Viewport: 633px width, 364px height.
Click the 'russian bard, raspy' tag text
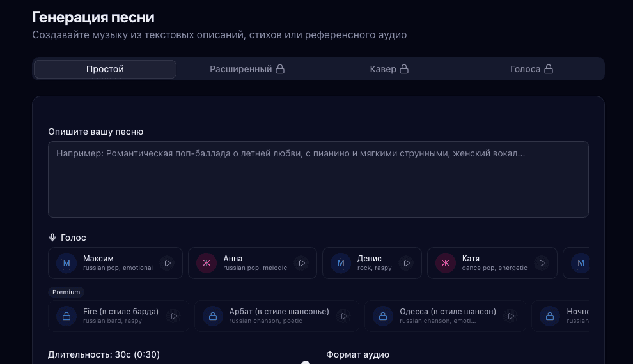pyautogui.click(x=113, y=321)
